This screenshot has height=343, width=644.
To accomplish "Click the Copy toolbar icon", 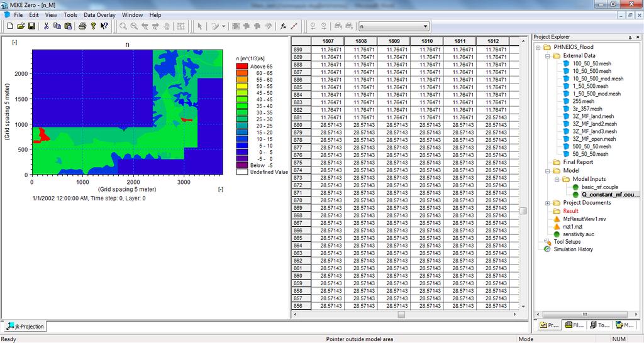I will 57,26.
